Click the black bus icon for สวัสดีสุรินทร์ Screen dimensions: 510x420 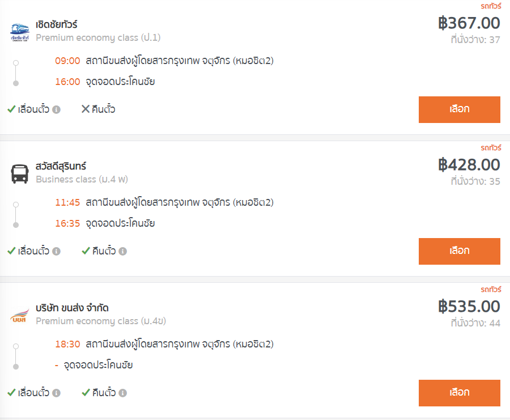(x=19, y=174)
